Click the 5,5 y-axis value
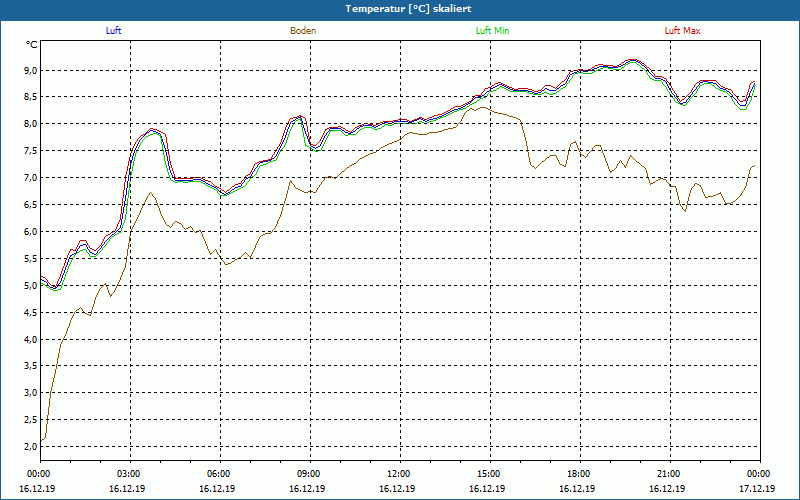Image resolution: width=800 pixels, height=500 pixels. (x=31, y=259)
